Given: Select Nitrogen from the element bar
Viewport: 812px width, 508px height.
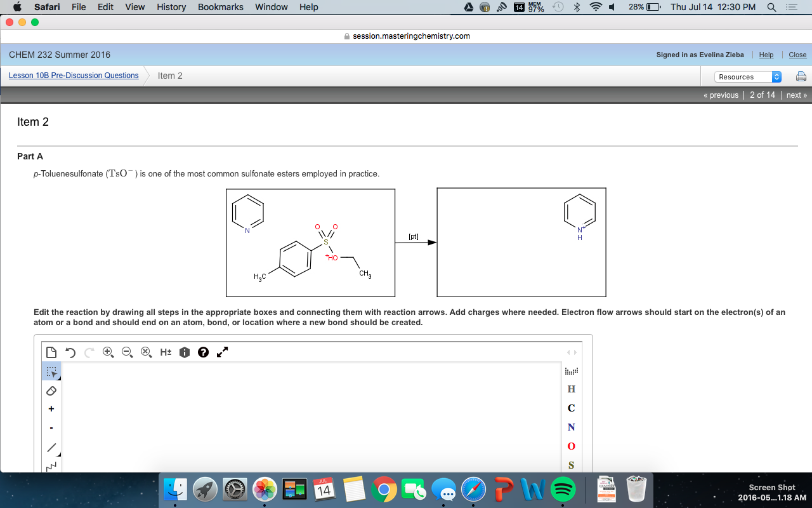Looking at the screenshot, I should (570, 427).
